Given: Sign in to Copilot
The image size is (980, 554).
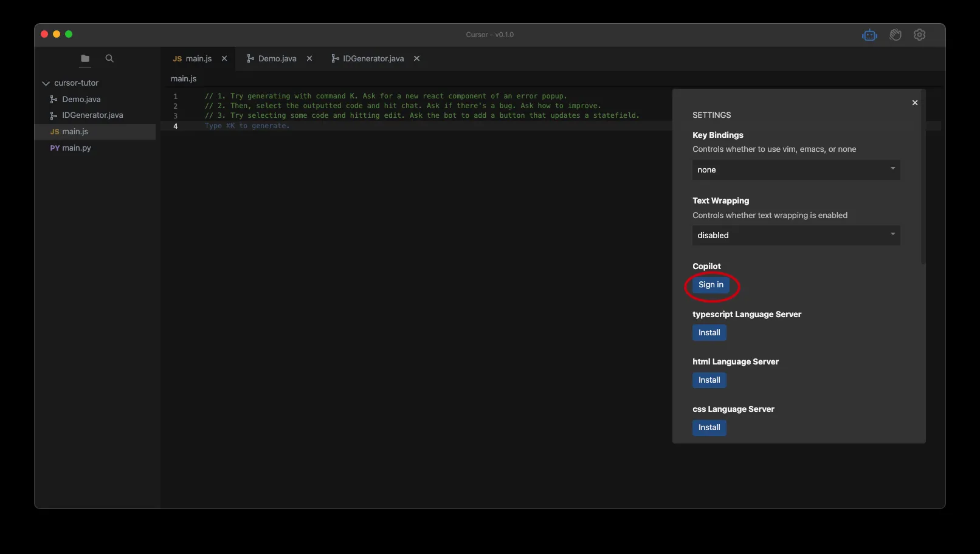Looking at the screenshot, I should coord(711,285).
